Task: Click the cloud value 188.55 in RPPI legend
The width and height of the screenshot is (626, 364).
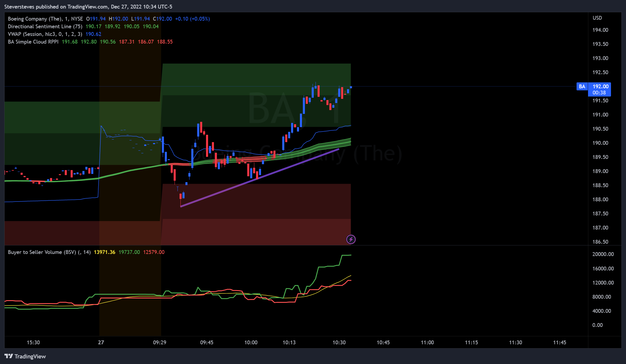Action: [x=165, y=42]
